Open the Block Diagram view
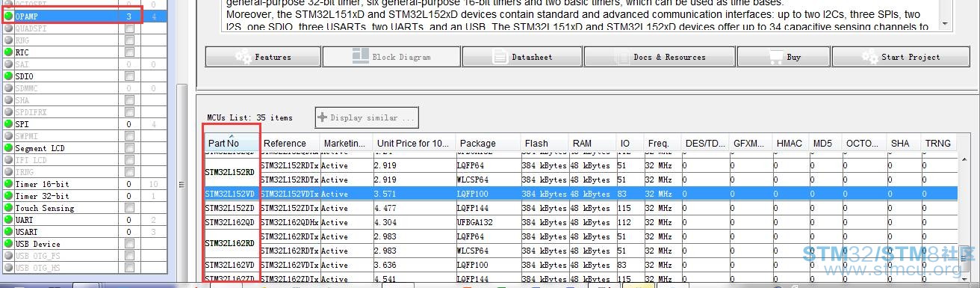 (x=391, y=57)
